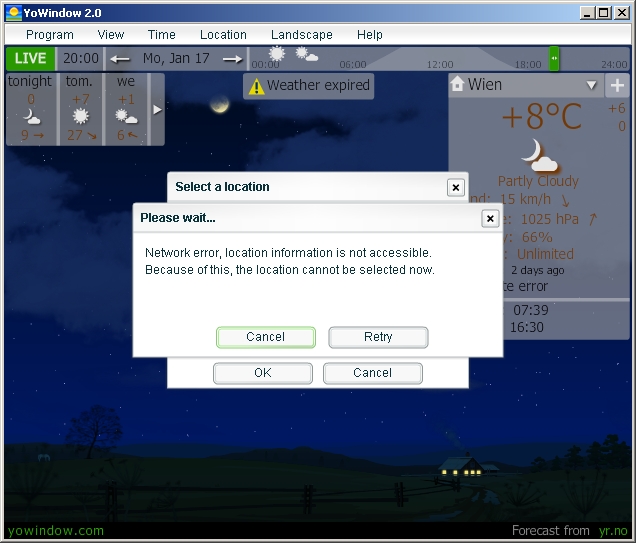Click the home icon next to Wien

[x=457, y=84]
